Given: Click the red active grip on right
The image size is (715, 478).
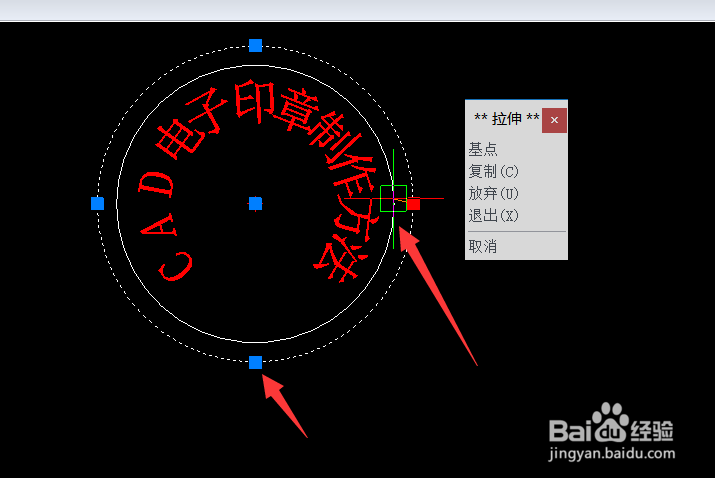Looking at the screenshot, I should 414,204.
